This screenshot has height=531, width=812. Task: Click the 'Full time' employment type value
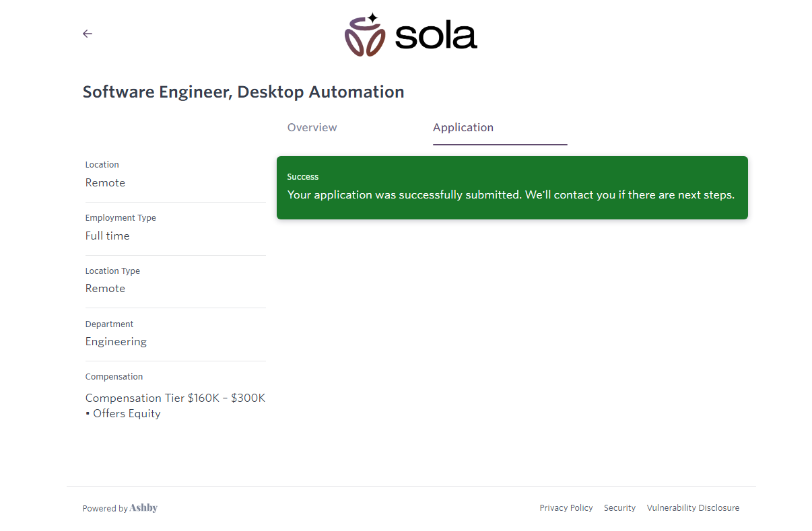tap(107, 236)
